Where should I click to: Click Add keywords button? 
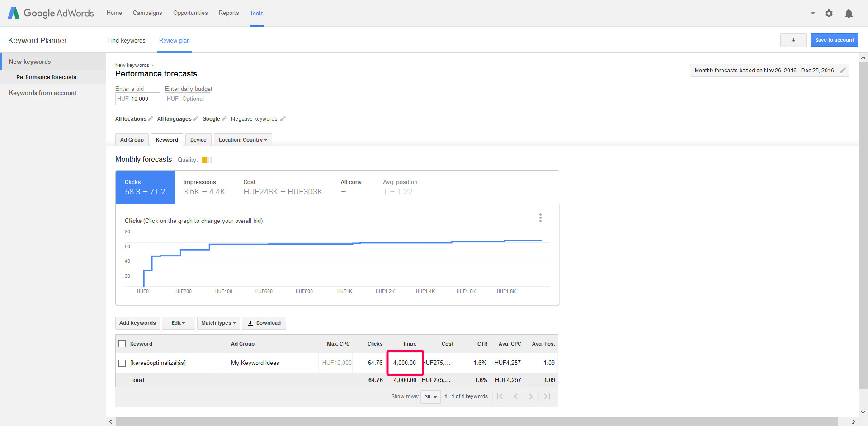(x=137, y=323)
